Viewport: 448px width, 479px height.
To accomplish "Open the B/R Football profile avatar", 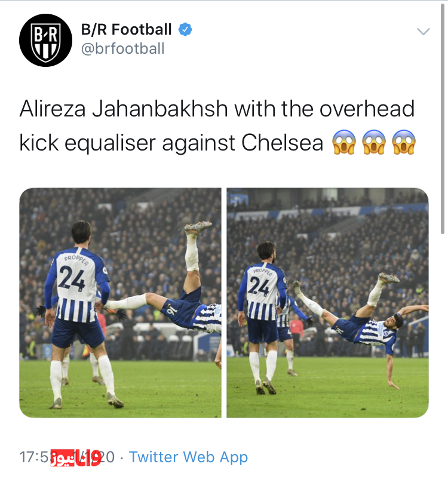I will (45, 40).
